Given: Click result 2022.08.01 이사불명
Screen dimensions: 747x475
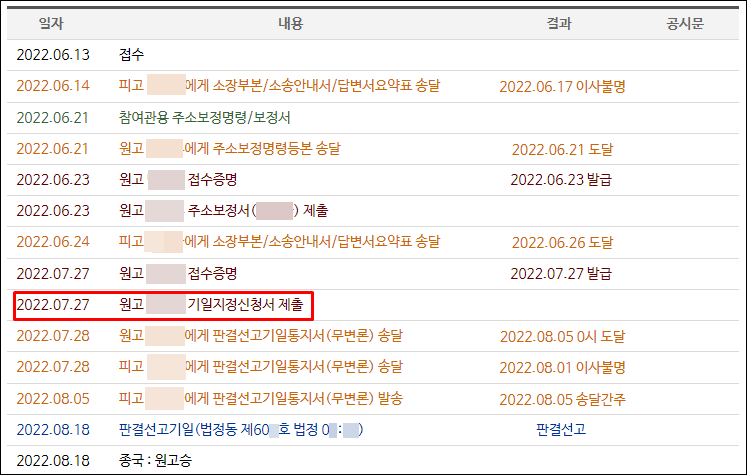Looking at the screenshot, I should (562, 367).
